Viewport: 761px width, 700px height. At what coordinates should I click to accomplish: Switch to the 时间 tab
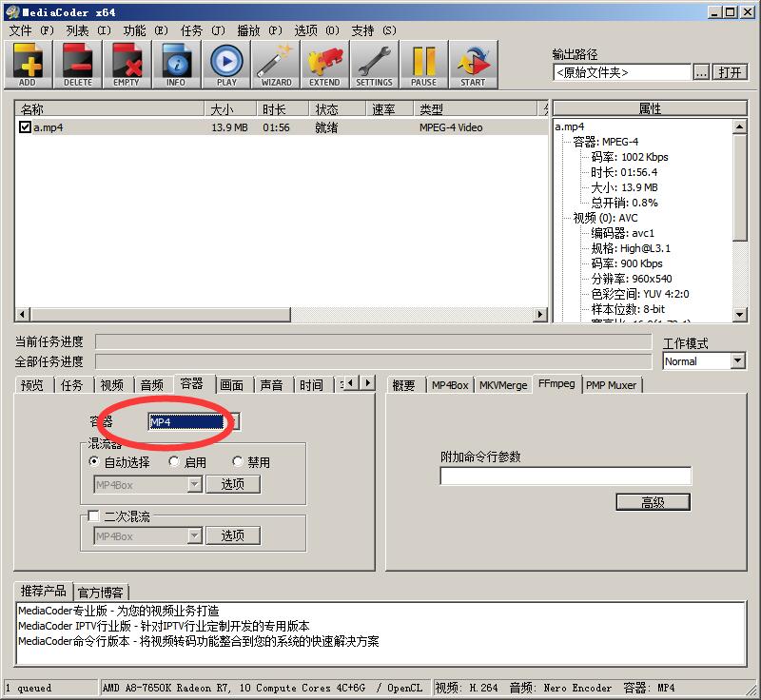311,385
